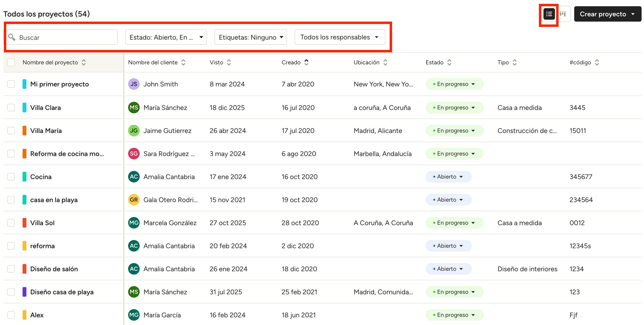Check the select-all projects checkbox
644x325 pixels.
tap(11, 62)
